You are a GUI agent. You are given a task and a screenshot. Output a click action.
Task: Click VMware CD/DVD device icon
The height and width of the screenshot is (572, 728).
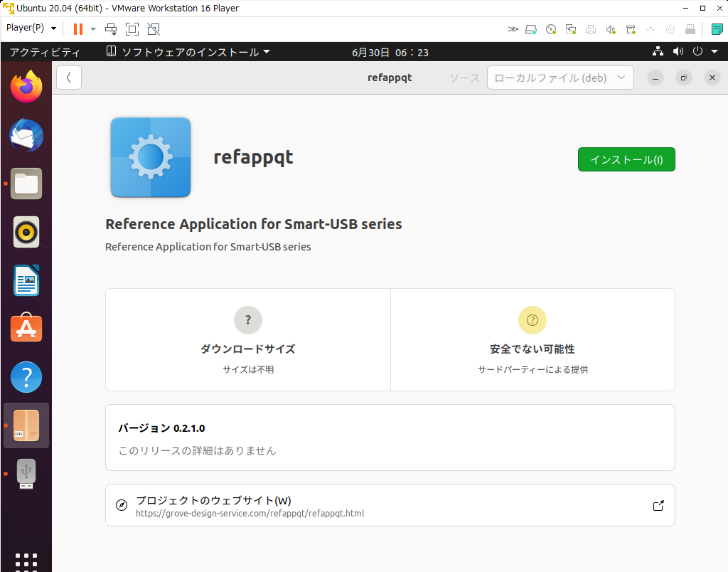tap(551, 30)
